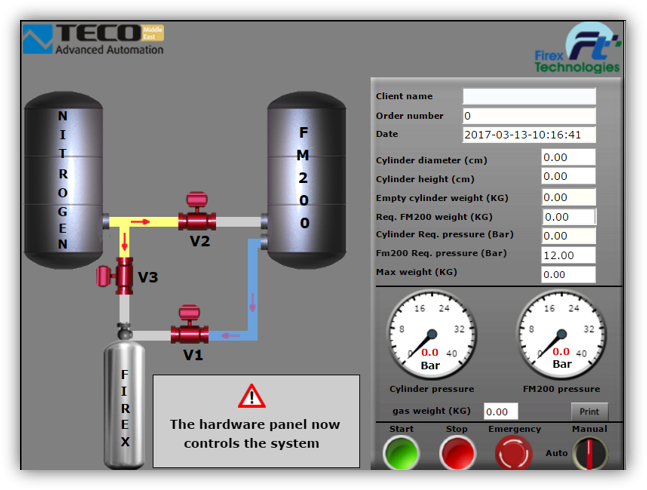Click the Firex Technologies logo

592,51
